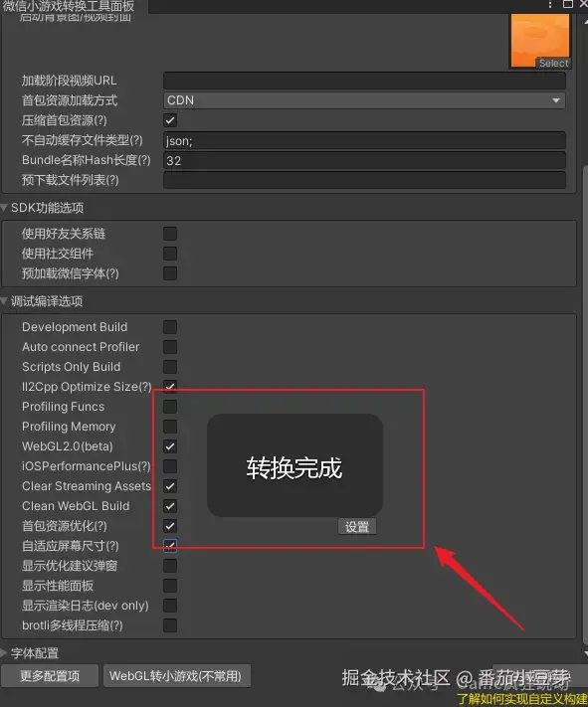The width and height of the screenshot is (588, 707).
Task: Collapse the 调试编译选项 section
Action: 4,301
